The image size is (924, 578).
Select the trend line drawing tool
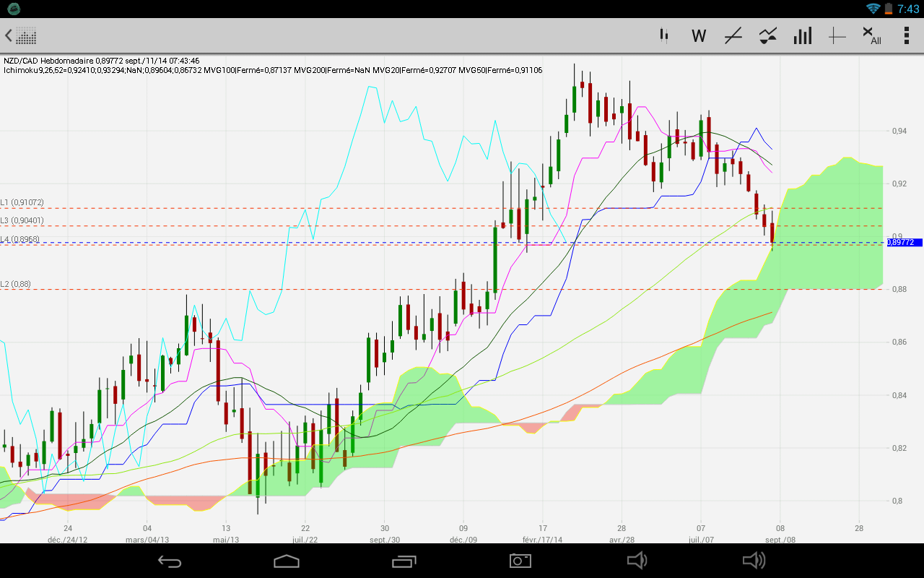[x=733, y=35]
